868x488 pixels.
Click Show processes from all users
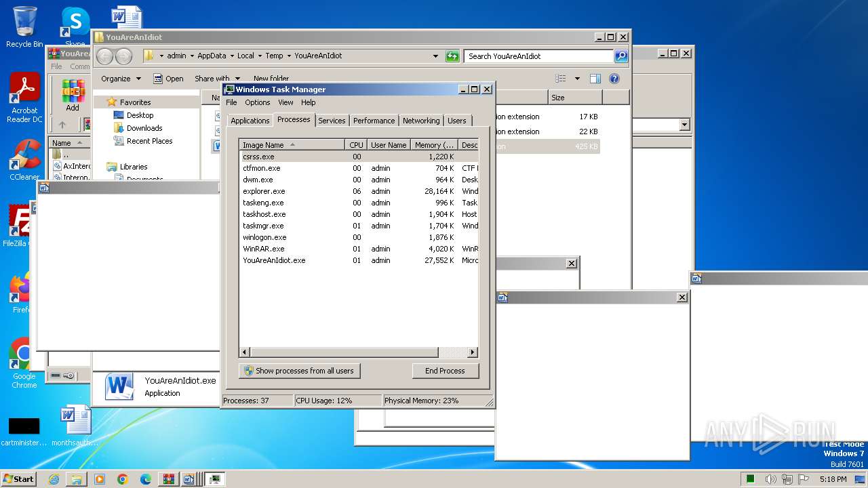pyautogui.click(x=299, y=371)
